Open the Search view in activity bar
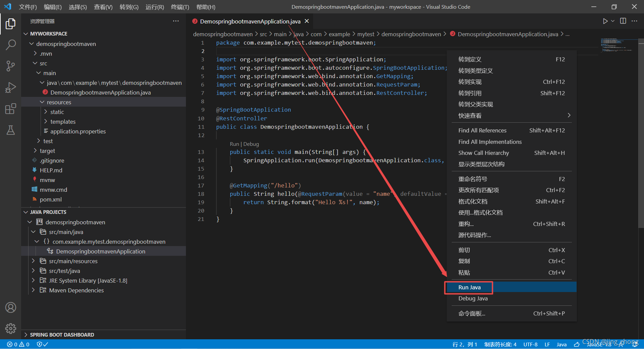This screenshot has height=349, width=644. (x=10, y=45)
